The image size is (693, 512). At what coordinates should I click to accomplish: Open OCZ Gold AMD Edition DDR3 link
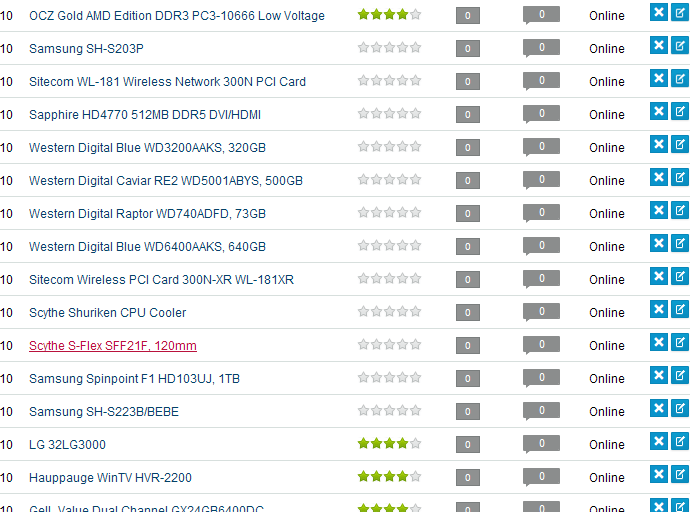177,15
